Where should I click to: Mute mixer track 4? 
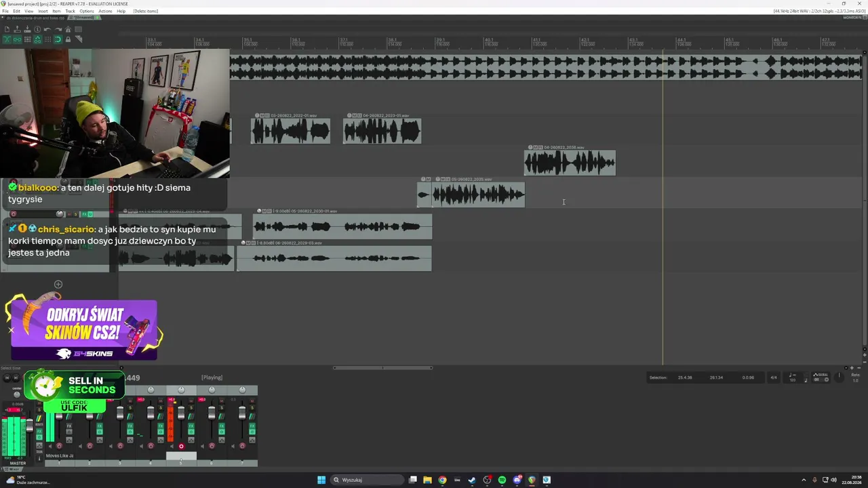(x=160, y=401)
